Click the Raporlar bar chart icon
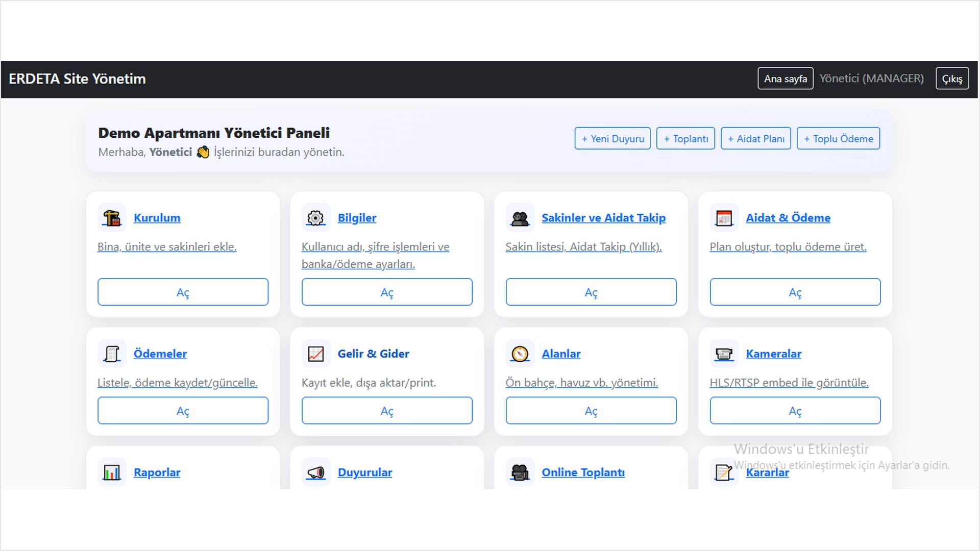The width and height of the screenshot is (980, 551). pos(112,472)
